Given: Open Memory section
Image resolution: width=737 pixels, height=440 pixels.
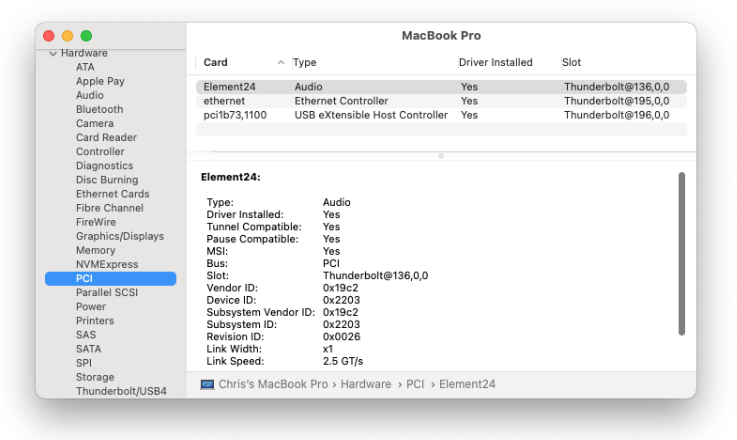Looking at the screenshot, I should 95,251.
